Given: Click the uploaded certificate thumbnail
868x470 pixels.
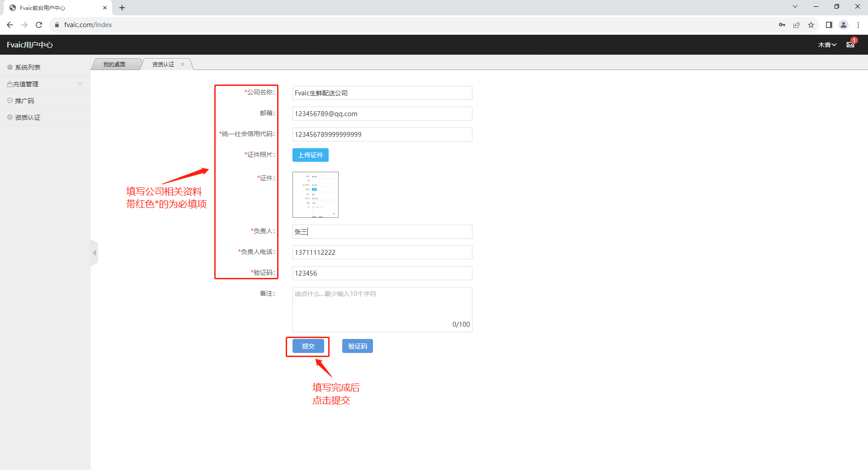Looking at the screenshot, I should pyautogui.click(x=315, y=195).
